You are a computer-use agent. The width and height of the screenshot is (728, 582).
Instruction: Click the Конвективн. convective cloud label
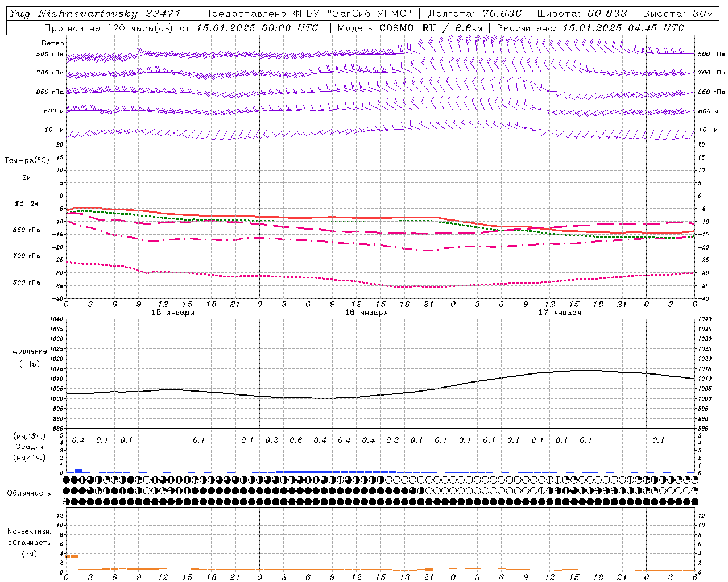pyautogui.click(x=29, y=531)
